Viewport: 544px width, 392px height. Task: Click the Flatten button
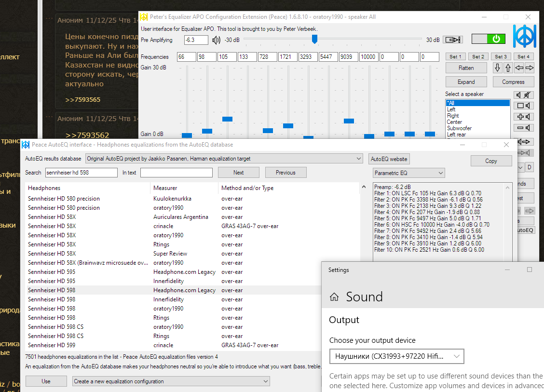[x=466, y=68]
